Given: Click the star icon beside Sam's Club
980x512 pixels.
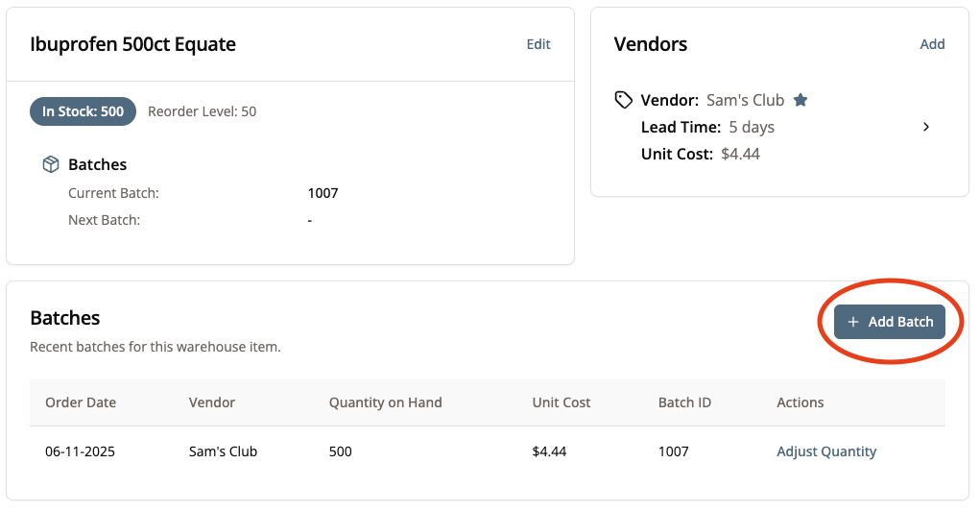Looking at the screenshot, I should coord(801,100).
